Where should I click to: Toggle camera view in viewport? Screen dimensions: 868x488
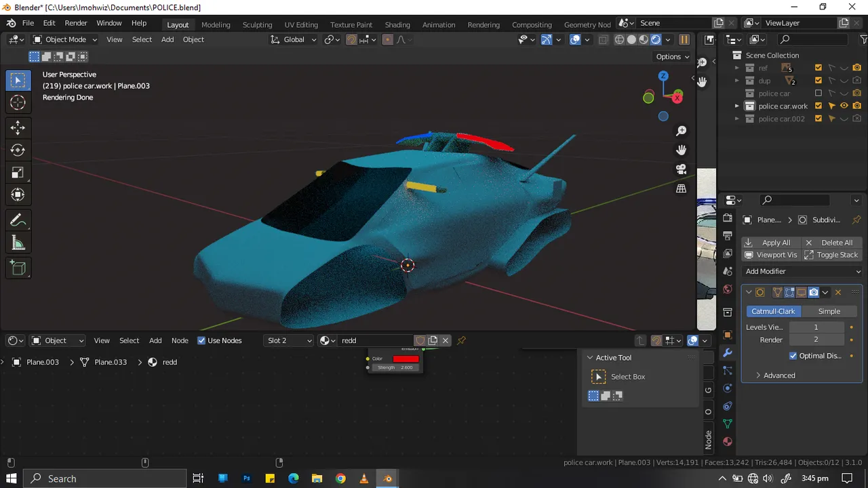coord(682,169)
